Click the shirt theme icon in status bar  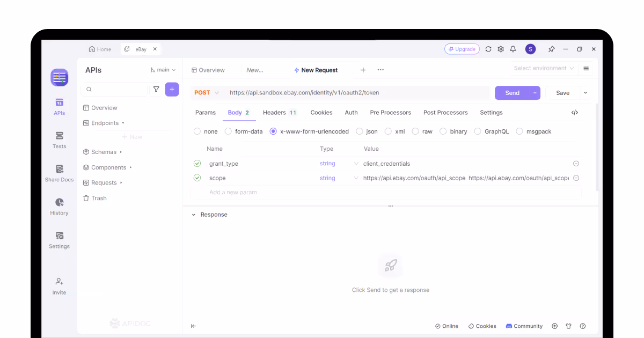tap(569, 326)
